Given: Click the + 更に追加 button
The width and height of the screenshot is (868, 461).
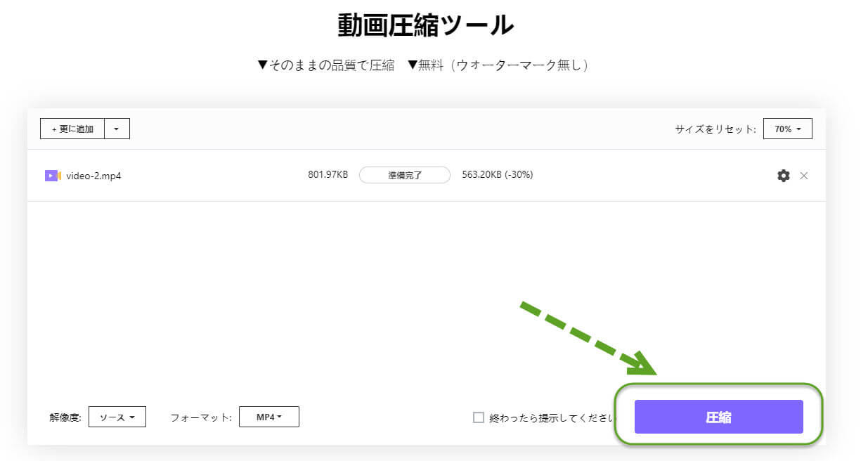Looking at the screenshot, I should pos(72,129).
